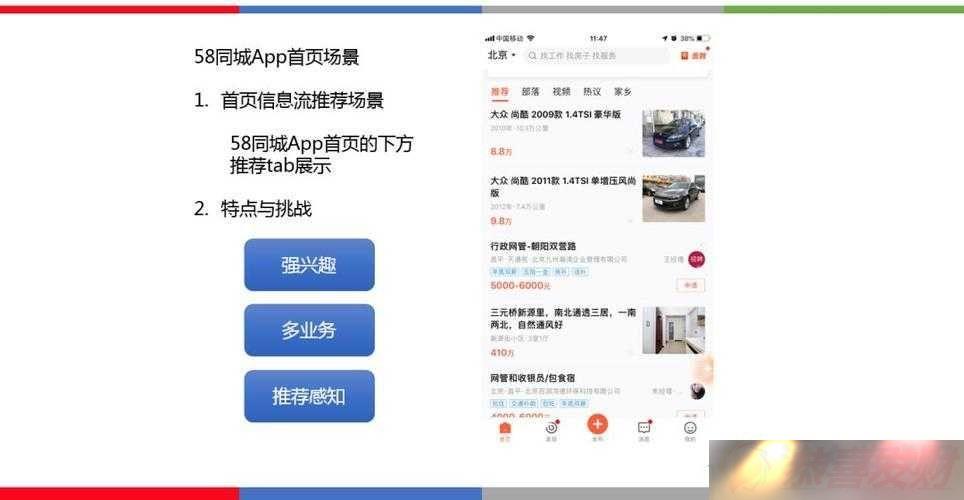Open the 网管和收银员/包食宿 job listing

[x=596, y=394]
